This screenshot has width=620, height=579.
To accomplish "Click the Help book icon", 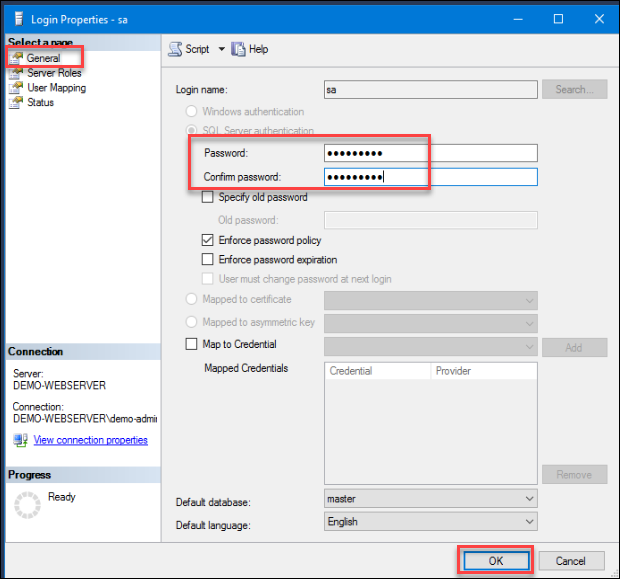I will coord(238,49).
